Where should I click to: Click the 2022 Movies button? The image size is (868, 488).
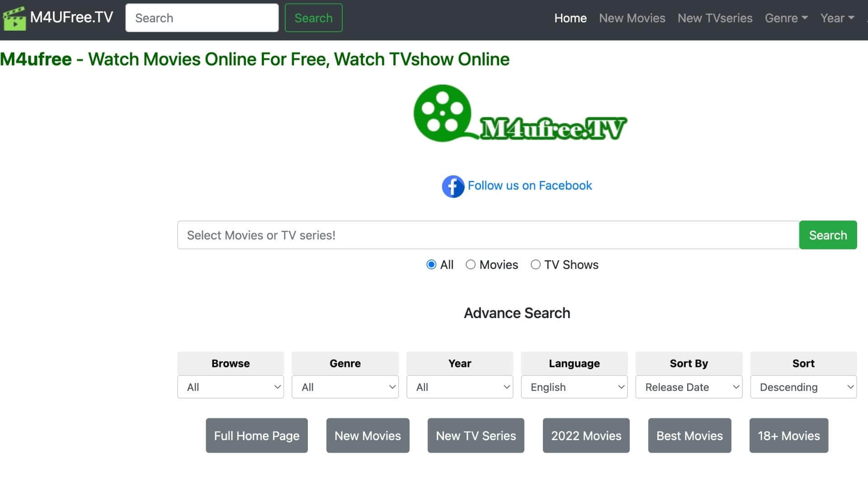(586, 436)
